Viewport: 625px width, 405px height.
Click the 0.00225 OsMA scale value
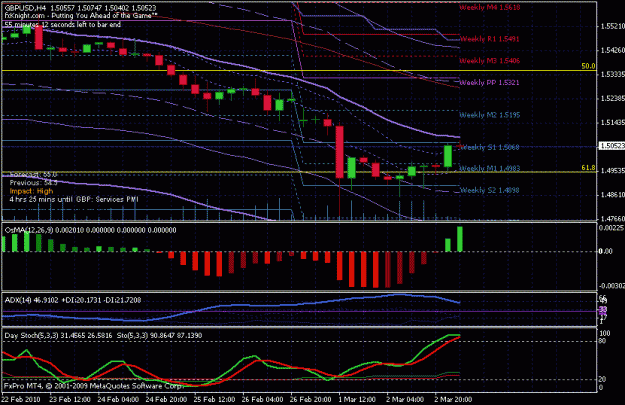[611, 228]
